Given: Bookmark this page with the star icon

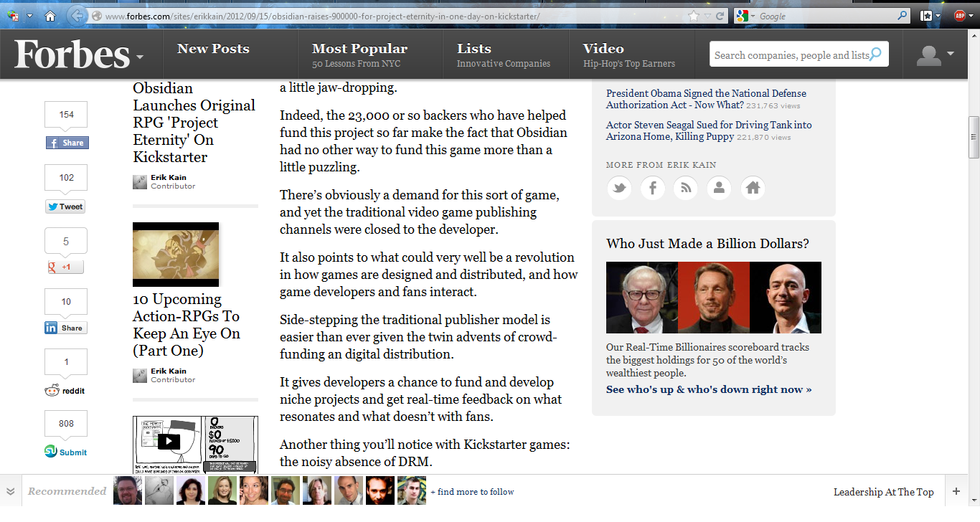Looking at the screenshot, I should (693, 16).
